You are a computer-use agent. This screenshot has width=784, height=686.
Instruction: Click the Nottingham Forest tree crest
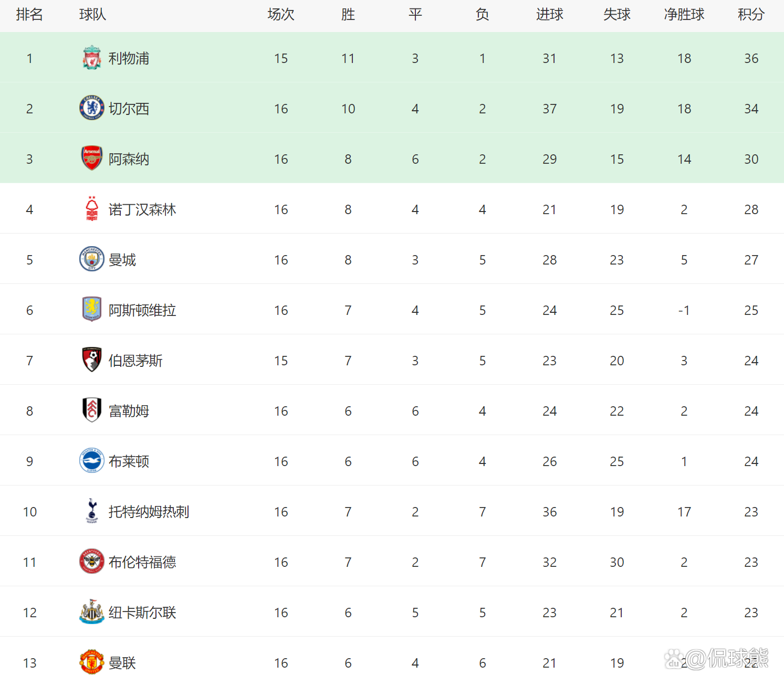[92, 209]
